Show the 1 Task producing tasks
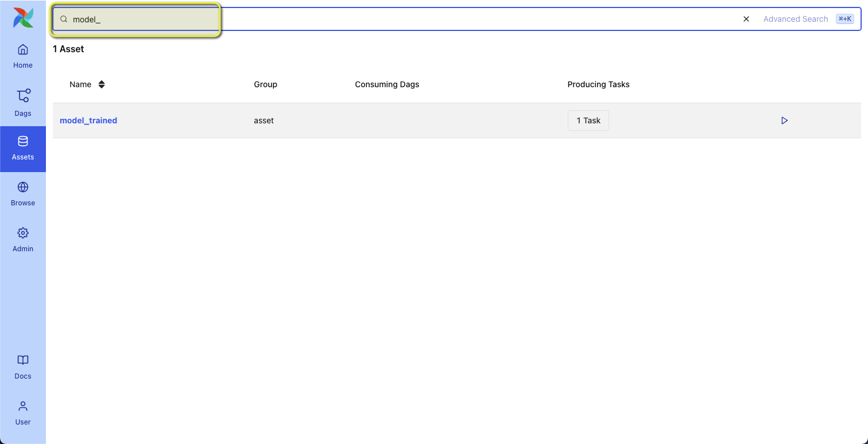 pos(588,120)
